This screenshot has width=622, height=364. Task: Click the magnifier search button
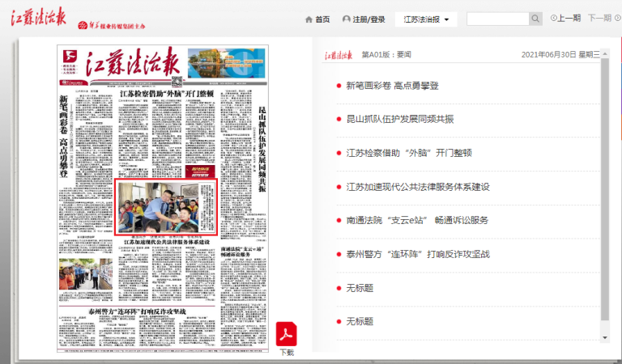tap(535, 19)
